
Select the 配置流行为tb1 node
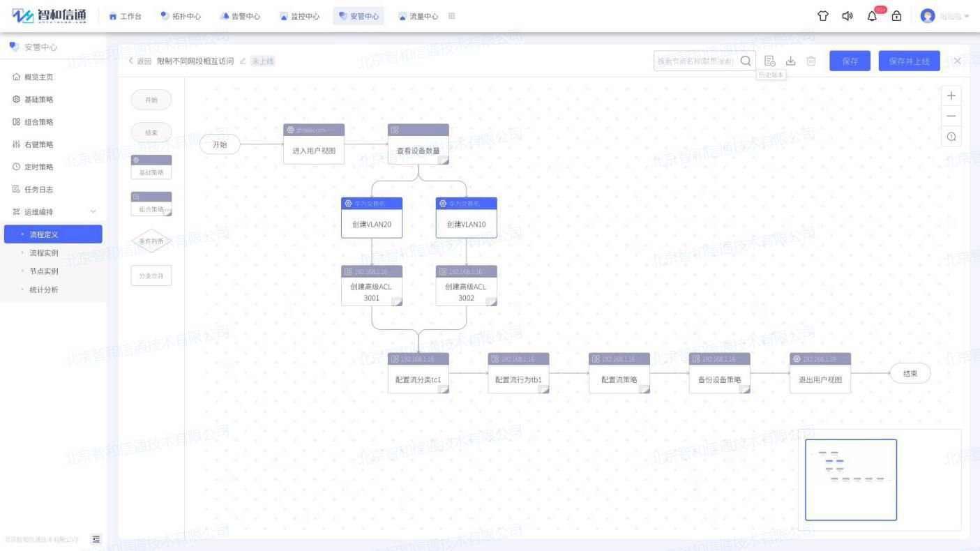click(x=518, y=373)
